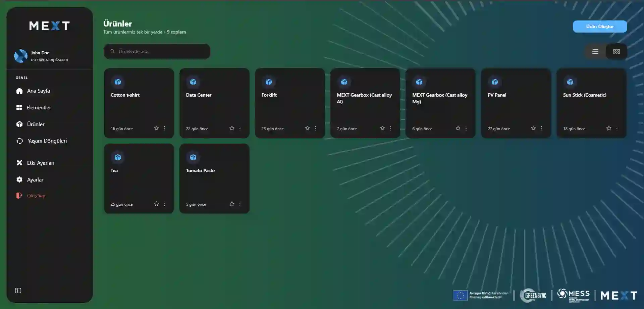Favorite the Tea product

156,204
